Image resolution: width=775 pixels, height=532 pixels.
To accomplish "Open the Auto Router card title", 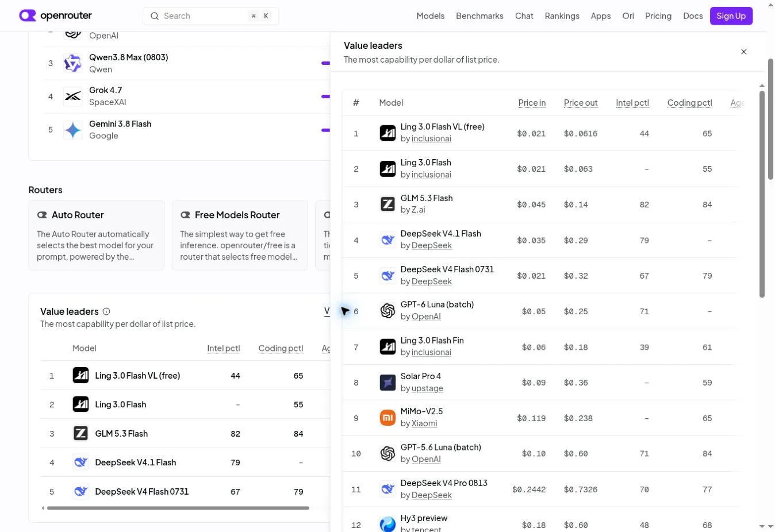I will pos(78,215).
